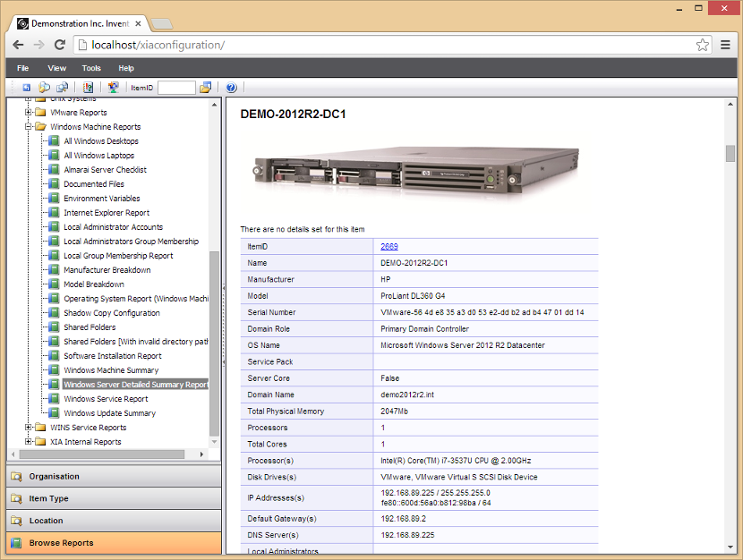This screenshot has height=560, width=743.
Task: Click the folder search toolbar icon
Action: click(x=44, y=88)
